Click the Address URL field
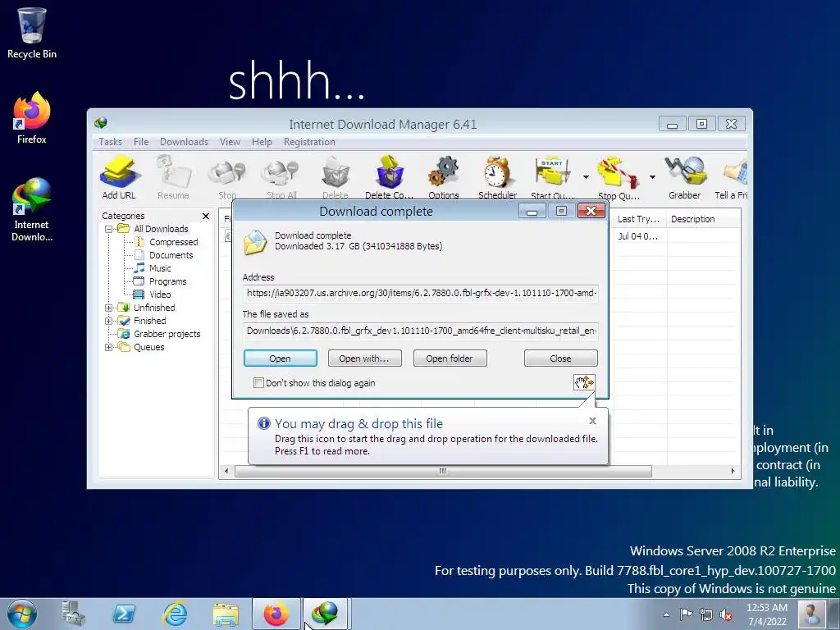The width and height of the screenshot is (840, 630). [x=421, y=293]
